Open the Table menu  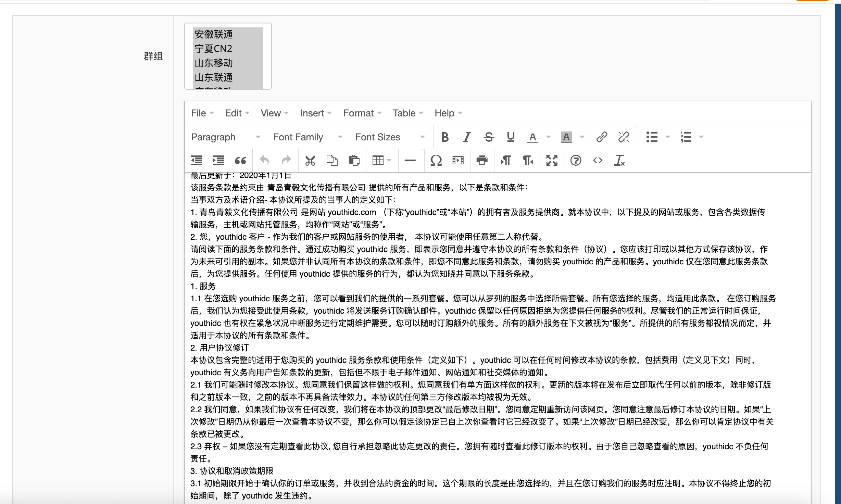(x=408, y=113)
